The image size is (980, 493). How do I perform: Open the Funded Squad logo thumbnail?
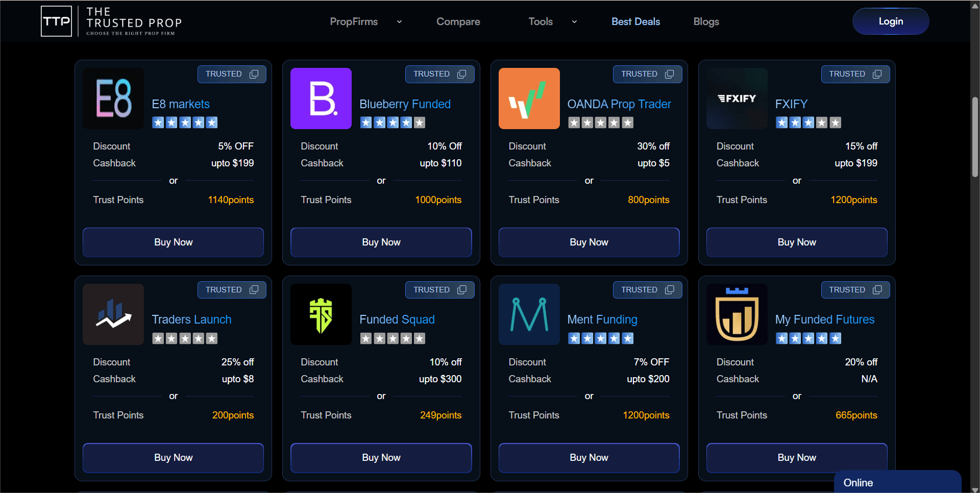click(x=321, y=314)
